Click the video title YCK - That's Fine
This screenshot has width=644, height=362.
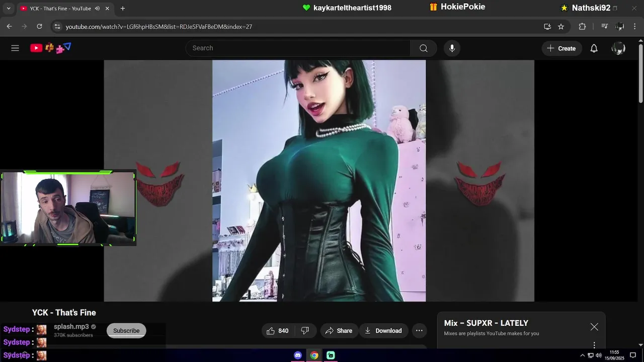pyautogui.click(x=64, y=313)
